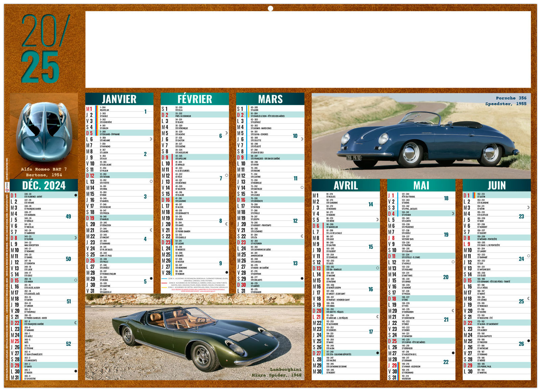Click the 'Lamborghini Miura Spider, 1968' caption

(x=277, y=372)
